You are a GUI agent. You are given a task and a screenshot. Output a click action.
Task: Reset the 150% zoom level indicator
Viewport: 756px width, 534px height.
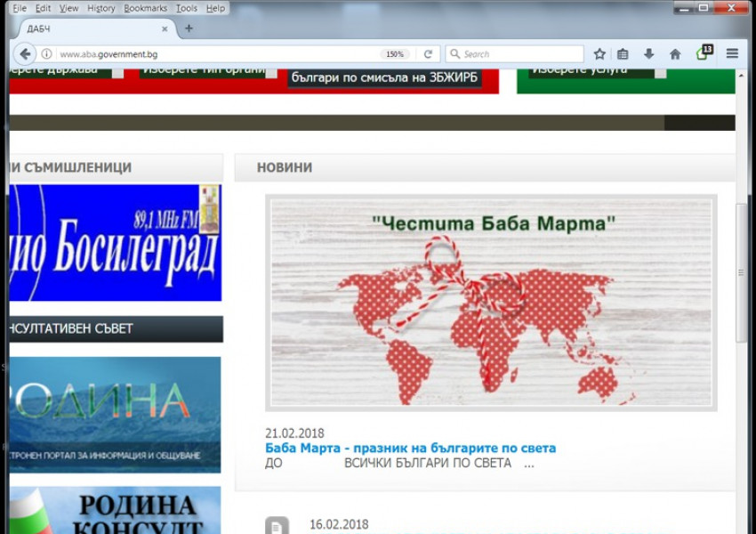pyautogui.click(x=395, y=54)
